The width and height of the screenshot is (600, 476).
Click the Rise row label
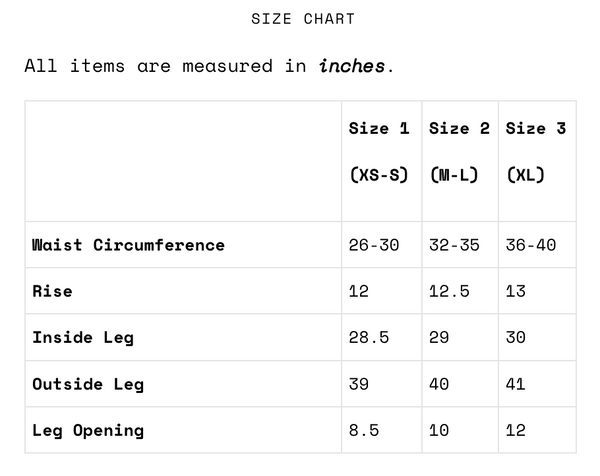click(x=52, y=291)
